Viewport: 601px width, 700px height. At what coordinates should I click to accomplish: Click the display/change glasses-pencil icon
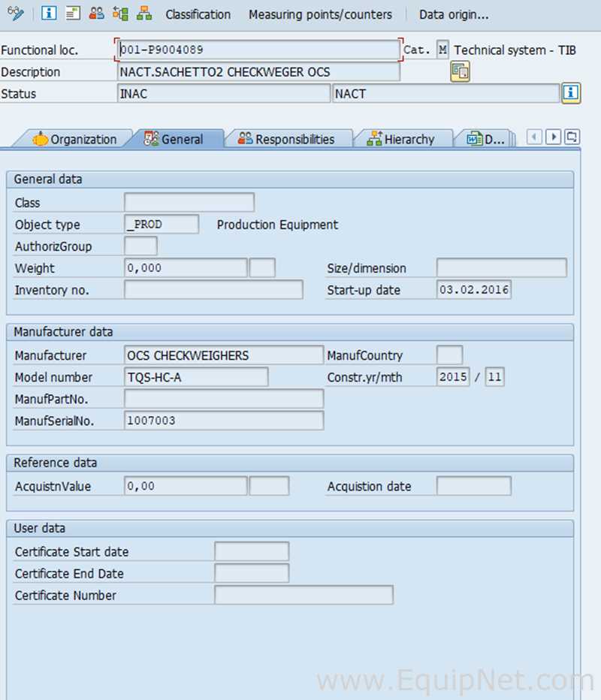[x=16, y=14]
